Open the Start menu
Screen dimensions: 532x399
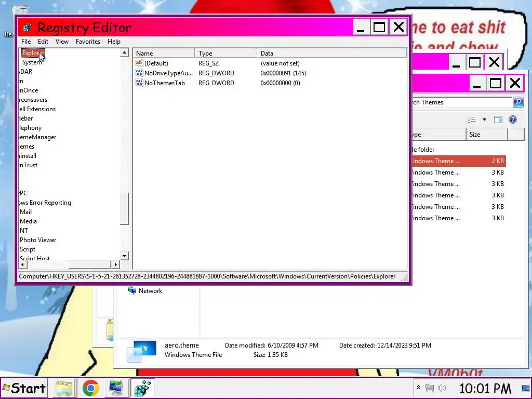(x=24, y=388)
